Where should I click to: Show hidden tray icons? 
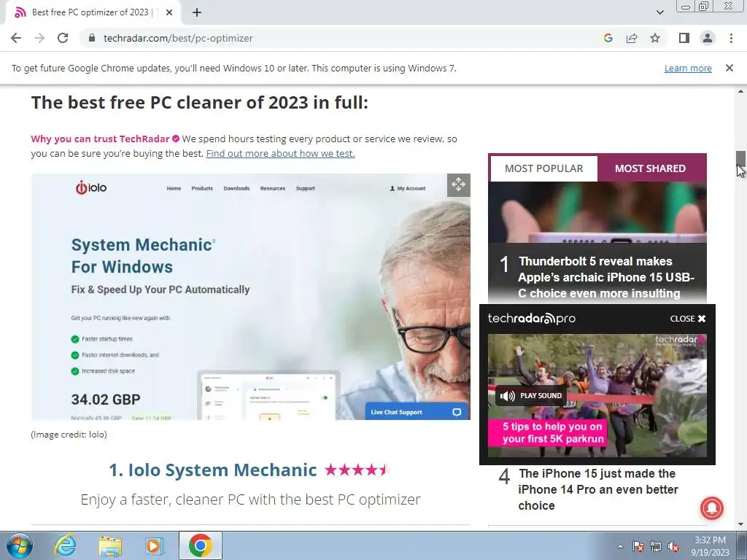(x=620, y=546)
